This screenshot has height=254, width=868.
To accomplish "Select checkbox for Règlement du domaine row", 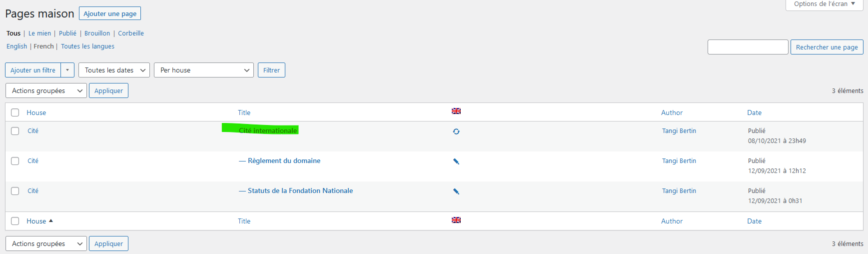I will (x=15, y=161).
